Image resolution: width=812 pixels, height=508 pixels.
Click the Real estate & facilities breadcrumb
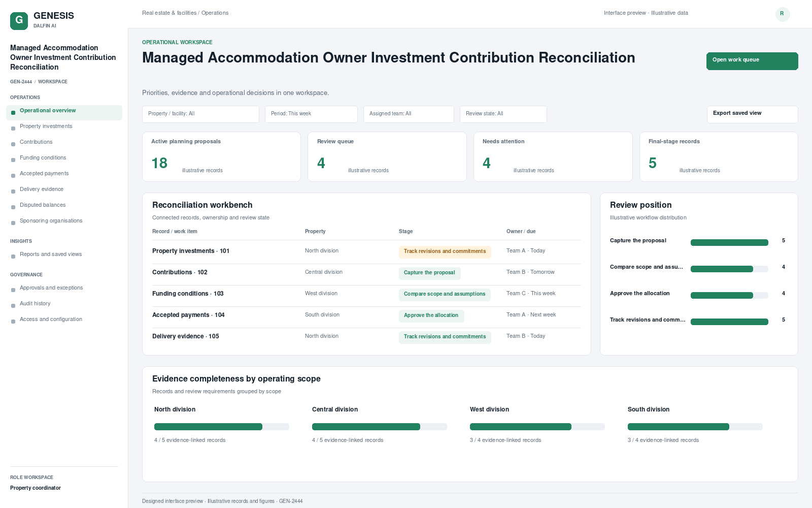(x=169, y=13)
